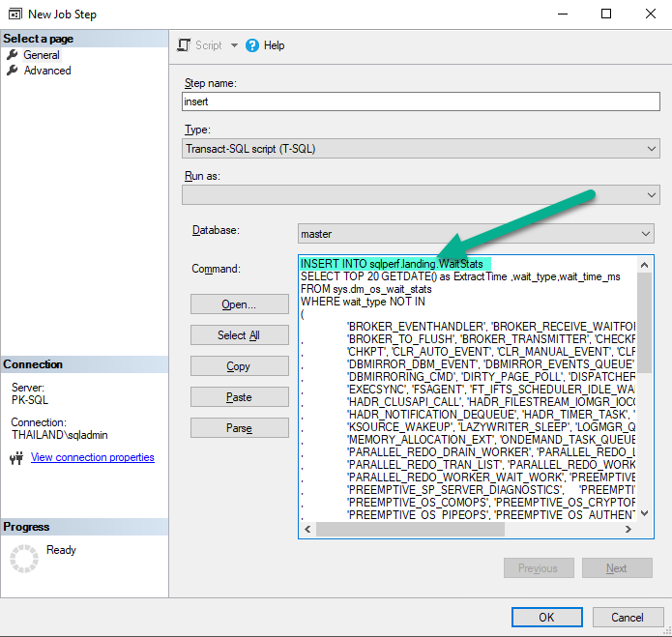Click the Open... button
Screen dimensions: 672x637
(239, 304)
